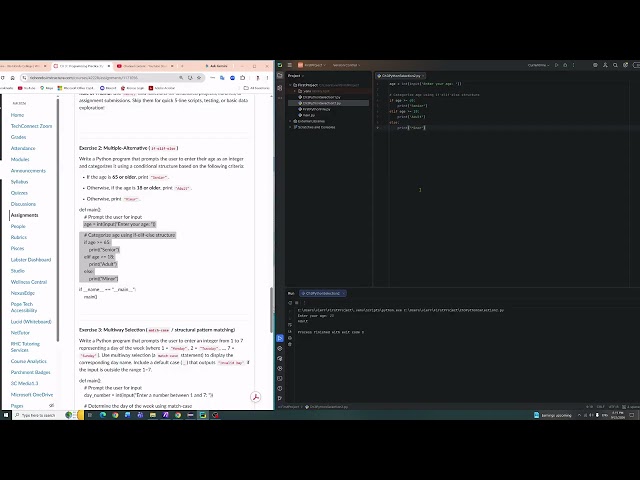640x480 pixels.
Task: Open Adobe Acrobat floating button on page
Action: click(256, 397)
